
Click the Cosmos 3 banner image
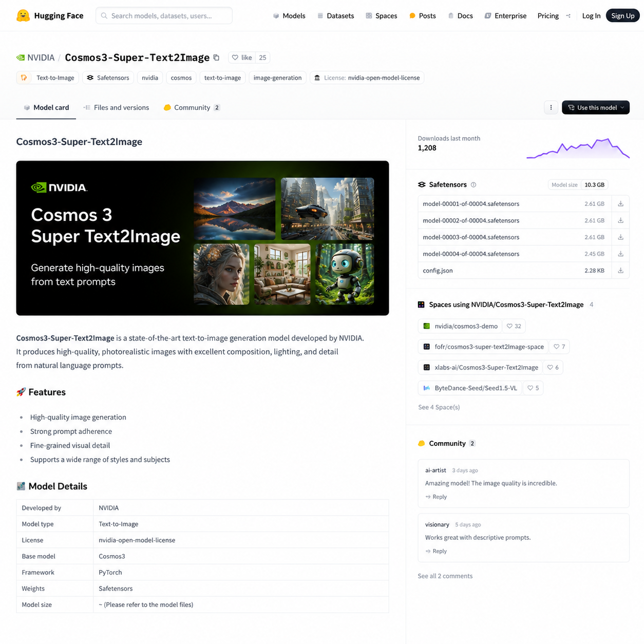point(202,238)
